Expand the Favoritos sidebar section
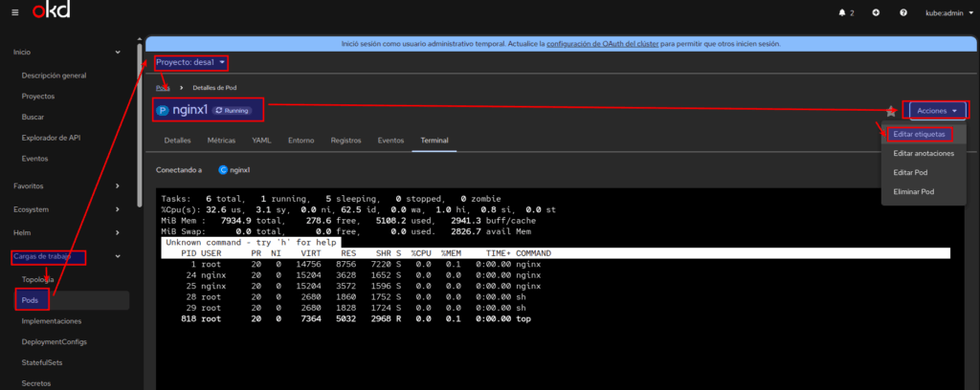This screenshot has width=980, height=390. [67, 184]
